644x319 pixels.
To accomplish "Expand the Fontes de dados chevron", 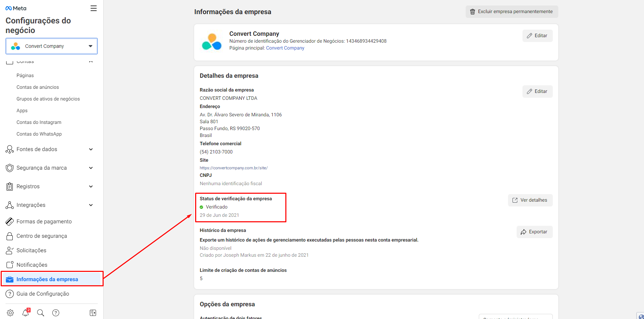I will click(x=91, y=149).
